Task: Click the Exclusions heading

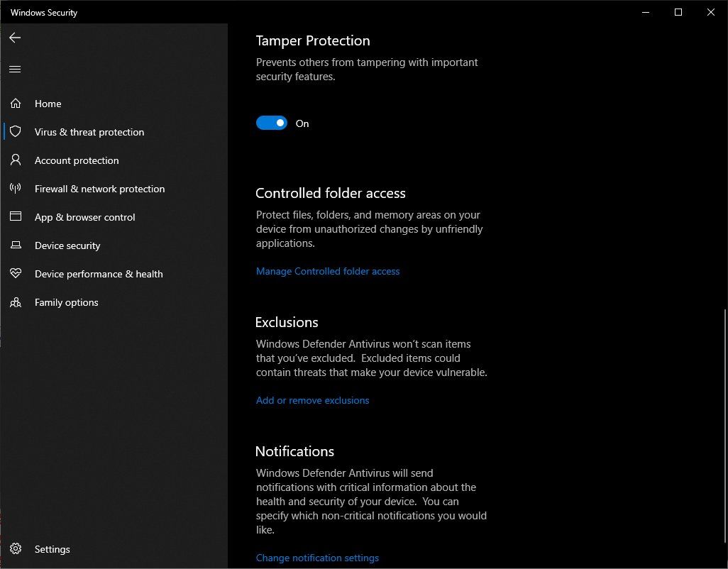Action: coord(287,322)
